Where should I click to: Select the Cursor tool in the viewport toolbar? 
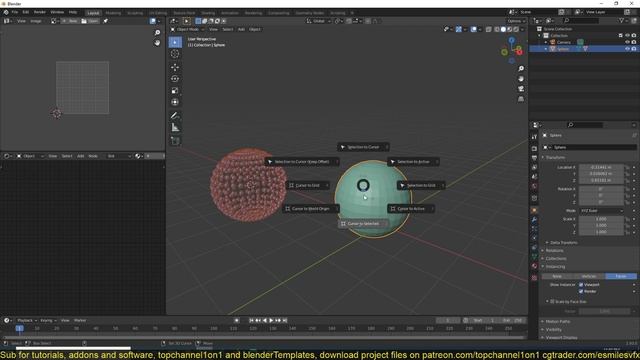coord(175,54)
